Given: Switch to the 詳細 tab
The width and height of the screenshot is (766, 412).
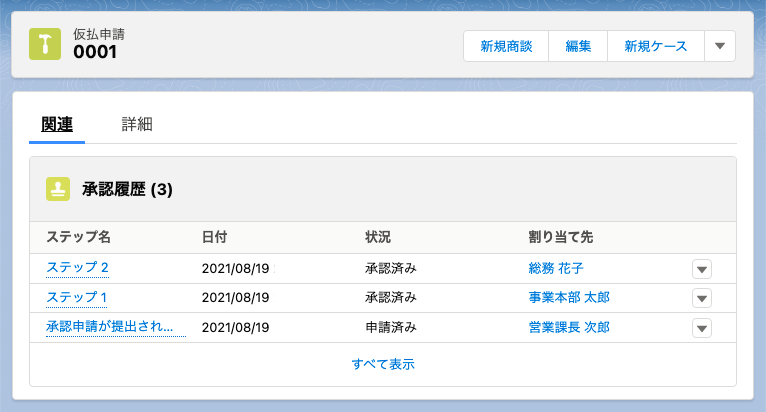Looking at the screenshot, I should coord(137,124).
